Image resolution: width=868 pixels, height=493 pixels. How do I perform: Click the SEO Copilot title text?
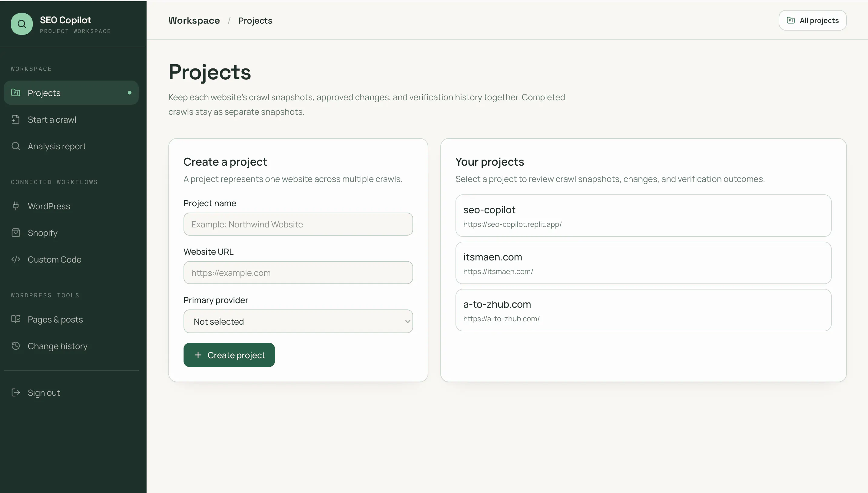pos(65,20)
